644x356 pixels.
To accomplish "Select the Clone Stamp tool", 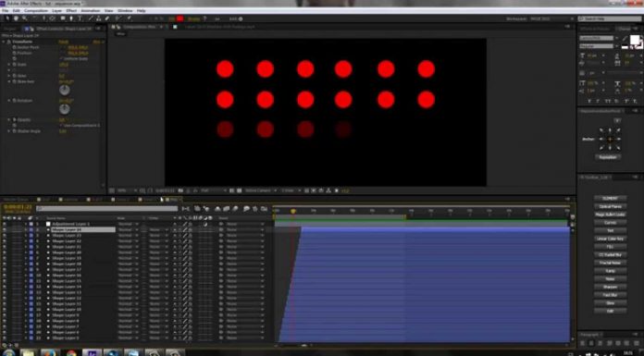I will [99, 18].
